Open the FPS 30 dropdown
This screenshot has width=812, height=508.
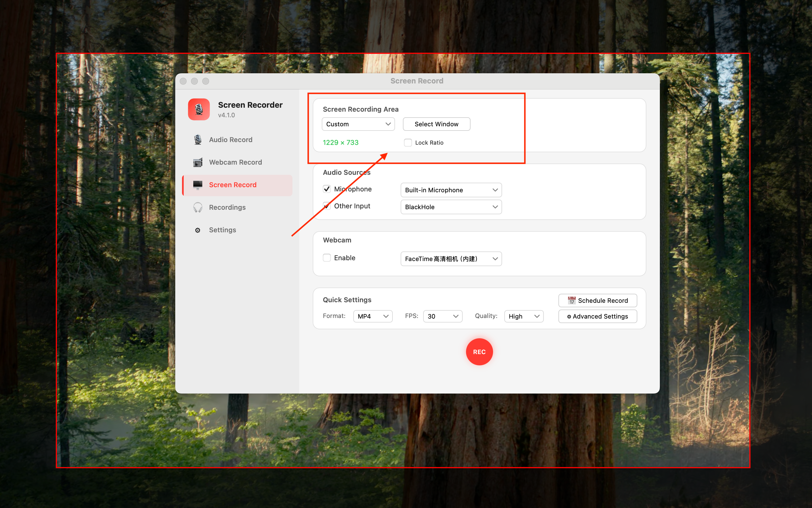pyautogui.click(x=443, y=316)
